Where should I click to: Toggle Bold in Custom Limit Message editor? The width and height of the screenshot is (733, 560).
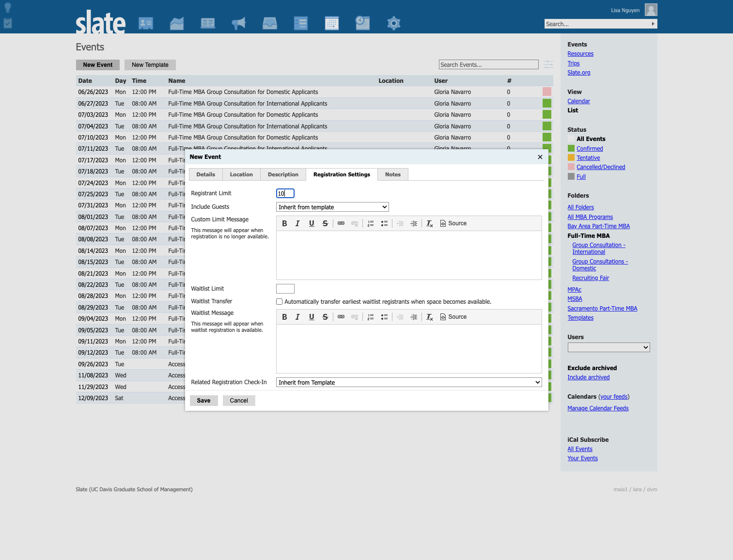(284, 223)
